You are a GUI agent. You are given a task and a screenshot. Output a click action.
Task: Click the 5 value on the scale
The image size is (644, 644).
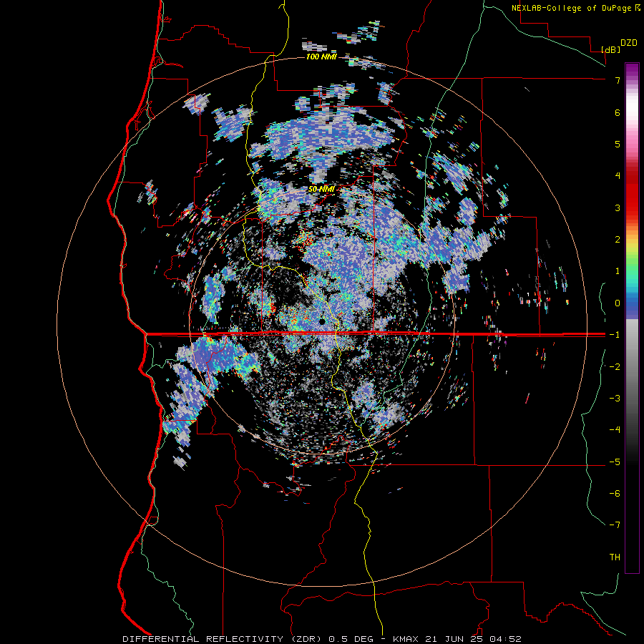tap(618, 144)
